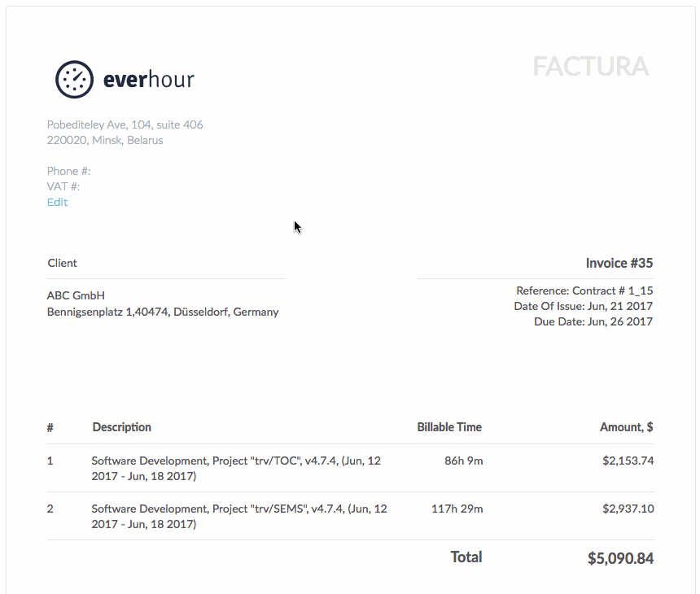Screen dimensions: 700x594
Task: Click the ABC GmbH client name
Action: pyautogui.click(x=76, y=295)
